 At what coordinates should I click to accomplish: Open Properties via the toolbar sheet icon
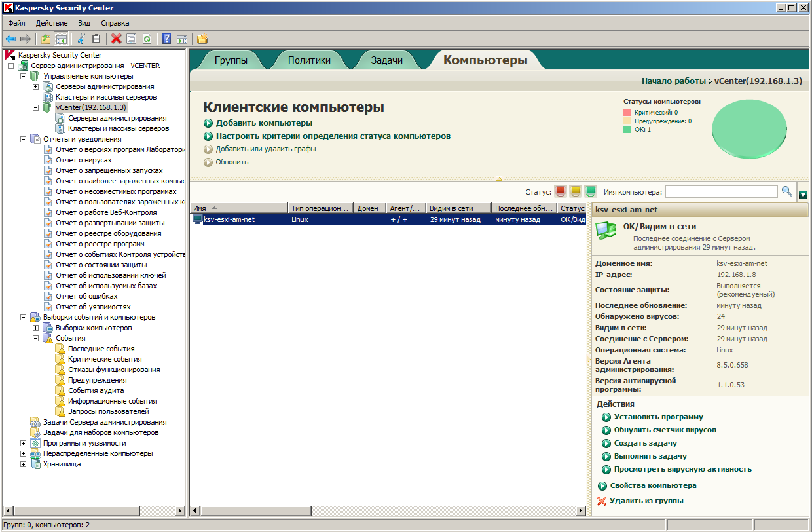tap(132, 39)
